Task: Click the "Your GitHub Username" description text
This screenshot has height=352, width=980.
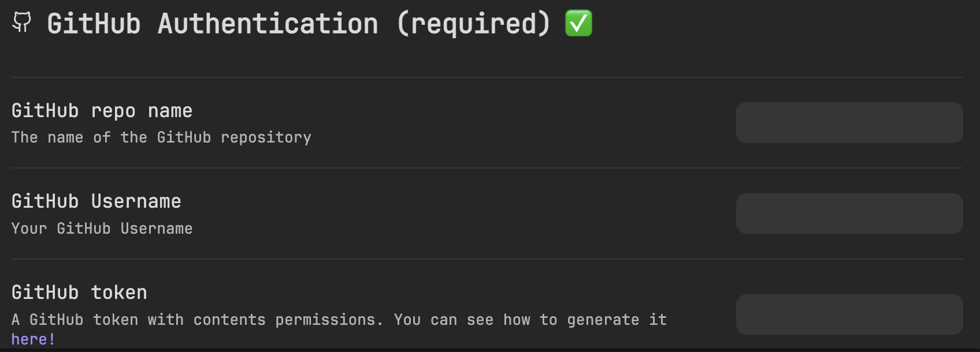Action: click(102, 229)
